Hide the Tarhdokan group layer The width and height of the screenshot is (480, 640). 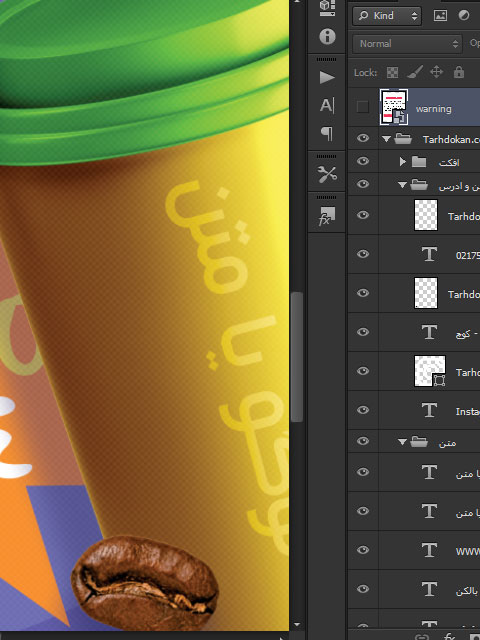tap(363, 138)
